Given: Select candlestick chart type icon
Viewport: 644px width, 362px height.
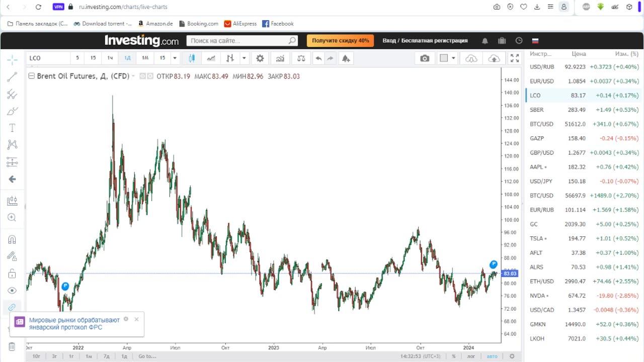Looking at the screenshot, I should [x=192, y=58].
